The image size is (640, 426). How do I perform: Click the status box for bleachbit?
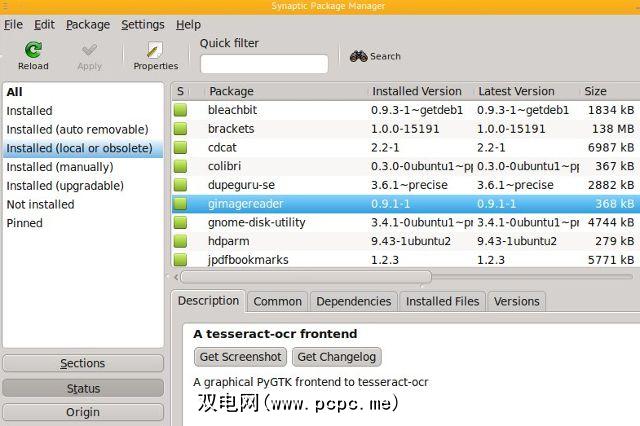pyautogui.click(x=181, y=110)
